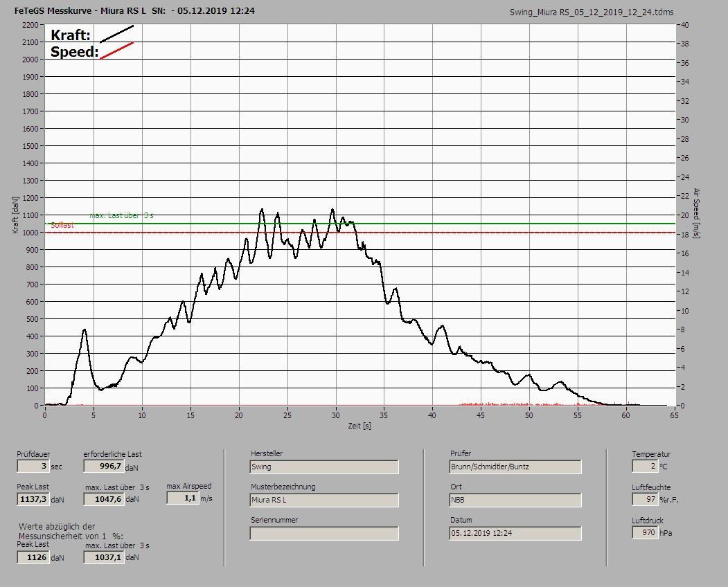Click the Luftdruck value 970

click(x=645, y=532)
